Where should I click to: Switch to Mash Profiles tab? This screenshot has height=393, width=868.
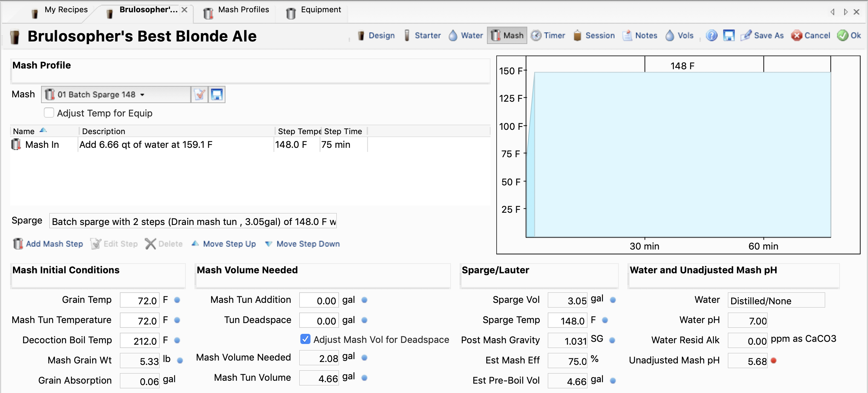pyautogui.click(x=236, y=11)
